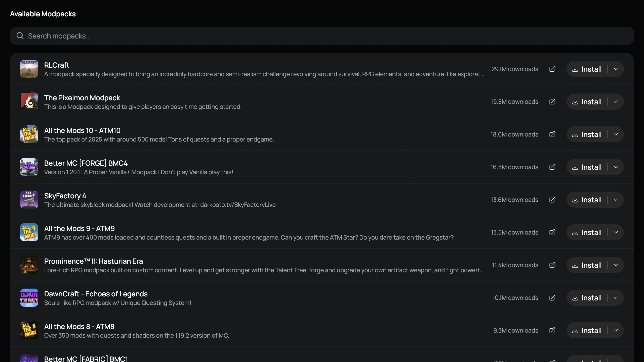This screenshot has height=362, width=644.
Task: Open Better MC FORGE BMC4 external link icon
Action: point(552,167)
